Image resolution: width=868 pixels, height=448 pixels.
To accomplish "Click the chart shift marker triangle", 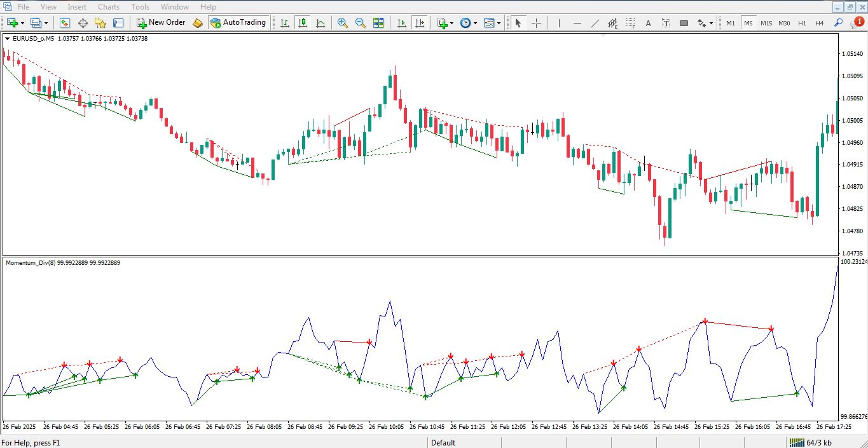I will pyautogui.click(x=603, y=36).
